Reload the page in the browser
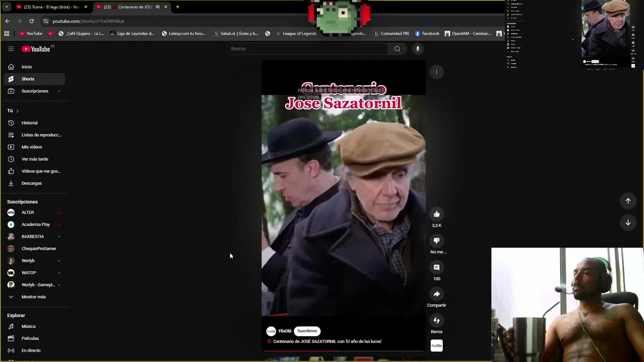This screenshot has height=362, width=644. point(31,21)
